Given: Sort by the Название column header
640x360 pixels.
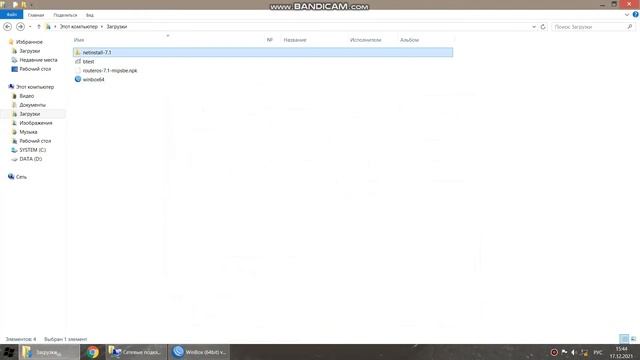Looking at the screenshot, I should [x=295, y=40].
